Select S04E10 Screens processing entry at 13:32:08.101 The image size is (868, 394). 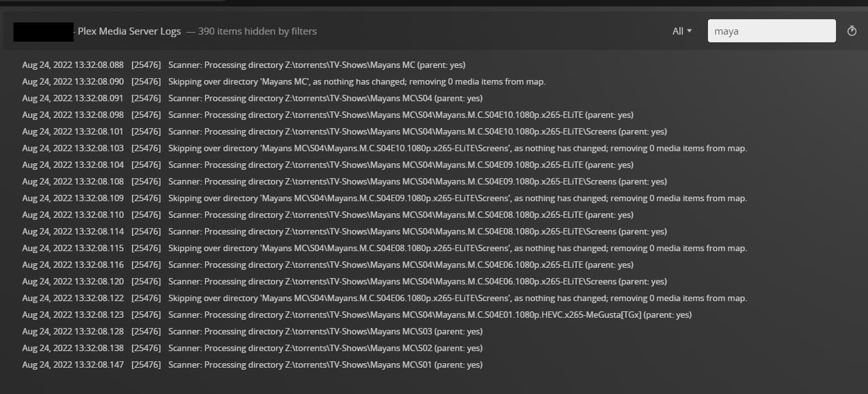pyautogui.click(x=417, y=131)
